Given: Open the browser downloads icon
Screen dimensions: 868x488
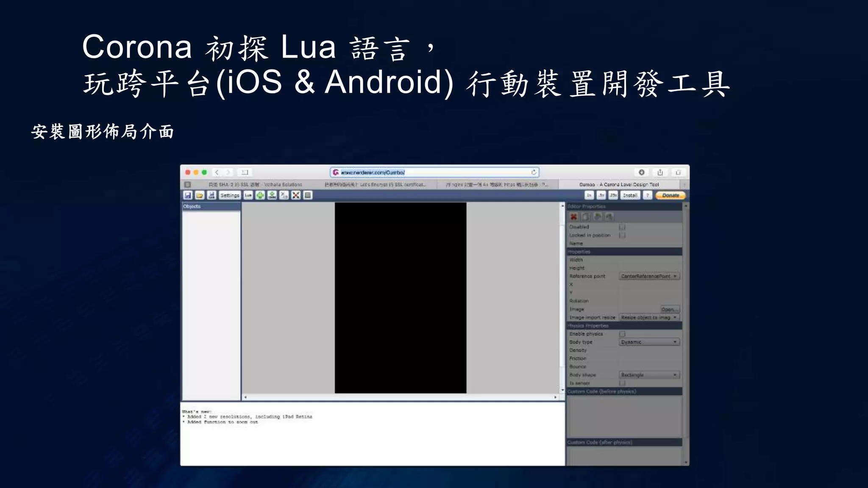Looking at the screenshot, I should (642, 172).
